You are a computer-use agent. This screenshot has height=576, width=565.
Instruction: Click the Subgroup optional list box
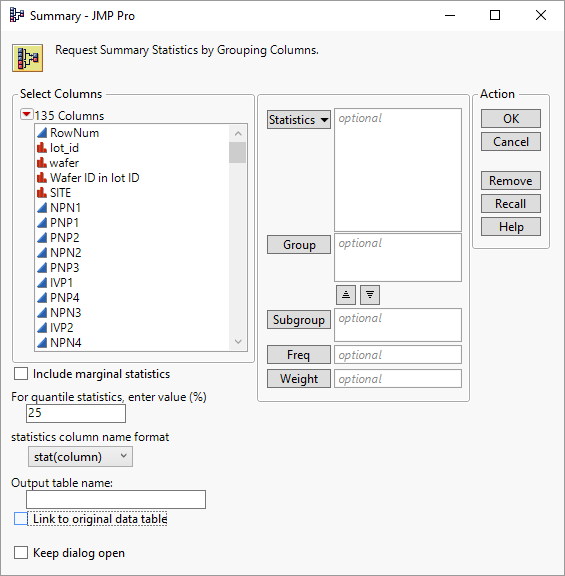[x=398, y=325]
